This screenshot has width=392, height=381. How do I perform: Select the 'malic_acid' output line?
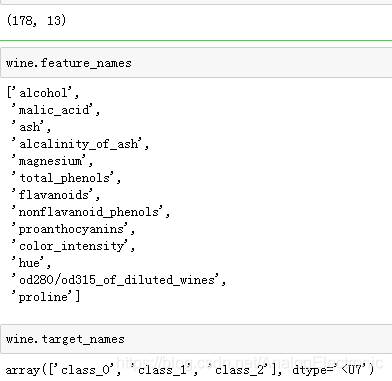tap(56, 110)
